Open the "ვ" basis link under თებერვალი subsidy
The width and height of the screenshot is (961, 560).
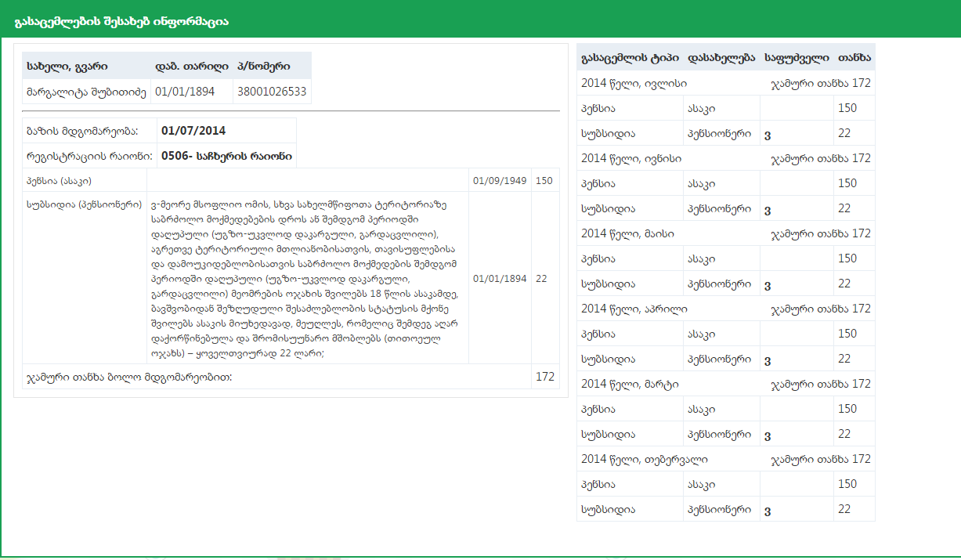pyautogui.click(x=768, y=511)
